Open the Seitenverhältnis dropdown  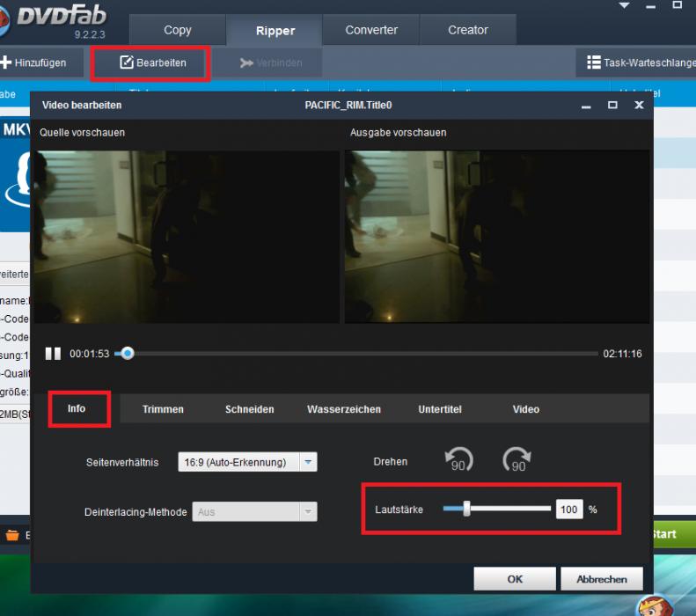[247, 462]
